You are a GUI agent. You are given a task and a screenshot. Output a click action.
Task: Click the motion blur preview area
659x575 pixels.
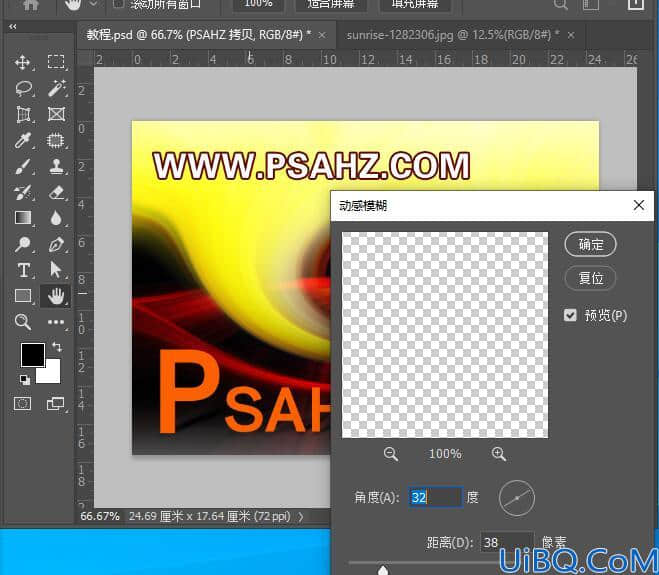445,335
